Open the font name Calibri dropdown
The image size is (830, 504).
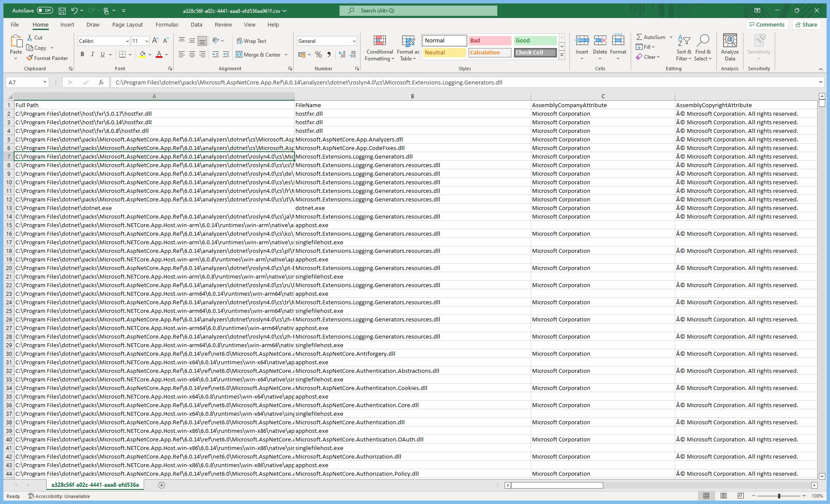pos(127,41)
